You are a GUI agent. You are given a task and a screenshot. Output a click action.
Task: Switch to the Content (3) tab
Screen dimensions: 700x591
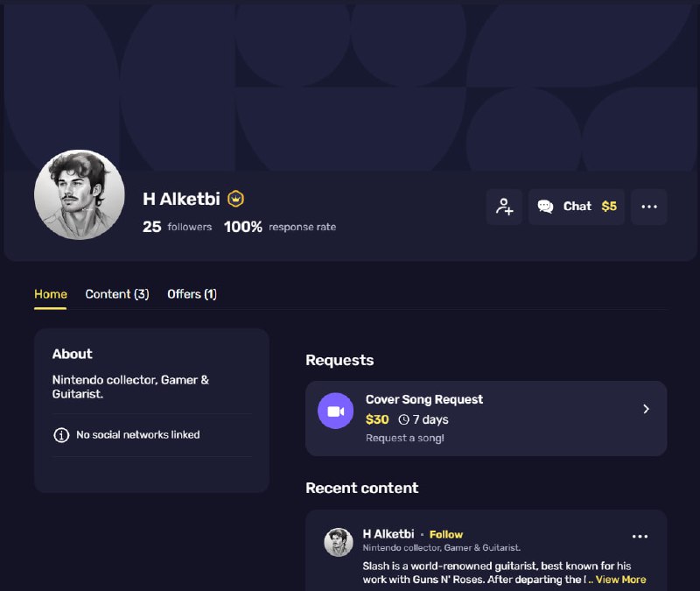point(117,294)
